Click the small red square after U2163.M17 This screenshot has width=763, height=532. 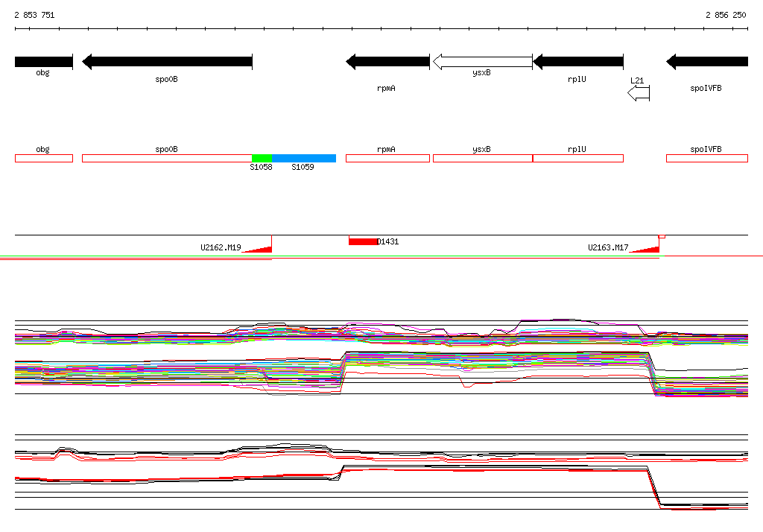coord(662,236)
